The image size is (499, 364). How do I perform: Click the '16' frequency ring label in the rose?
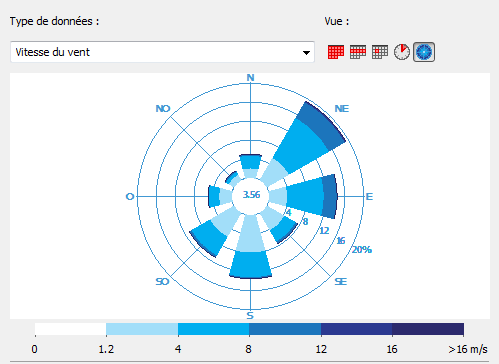click(341, 241)
